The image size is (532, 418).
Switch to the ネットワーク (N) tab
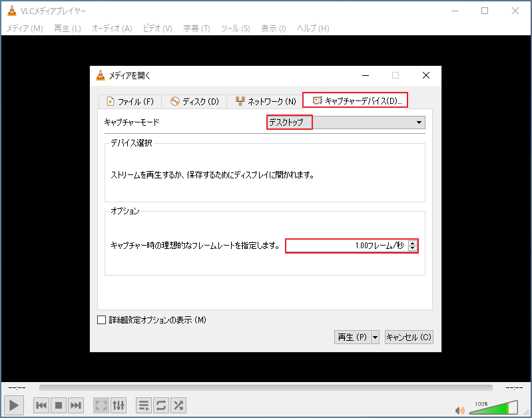(x=265, y=101)
